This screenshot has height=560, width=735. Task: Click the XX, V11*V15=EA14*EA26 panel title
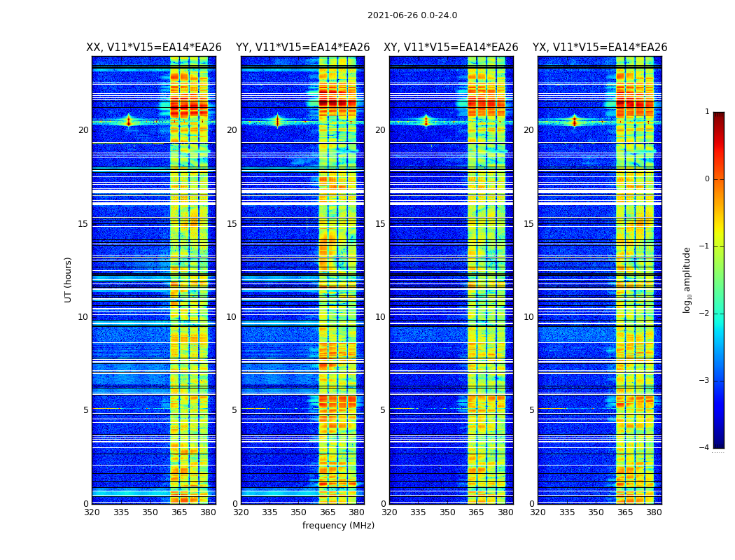tap(154, 48)
